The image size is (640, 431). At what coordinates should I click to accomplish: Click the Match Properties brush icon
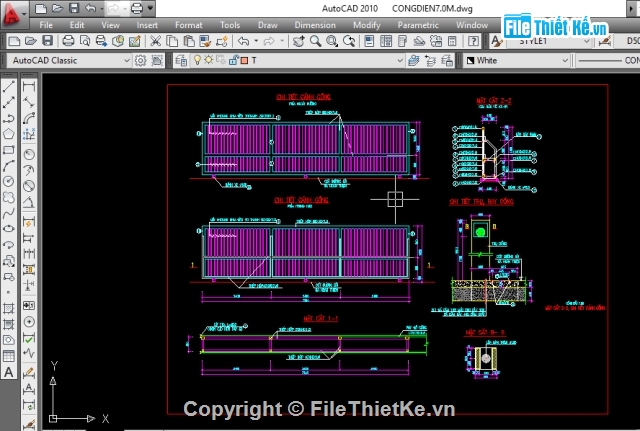pyautogui.click(x=205, y=41)
